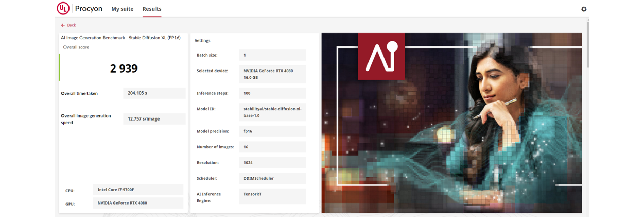The image size is (644, 217).
Task: Click the Settings panel heading
Action: [x=202, y=41]
